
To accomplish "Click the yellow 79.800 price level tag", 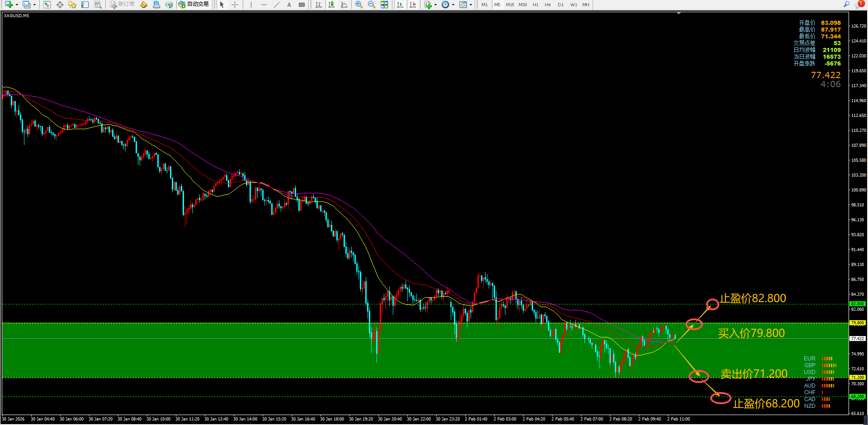I will (x=857, y=323).
